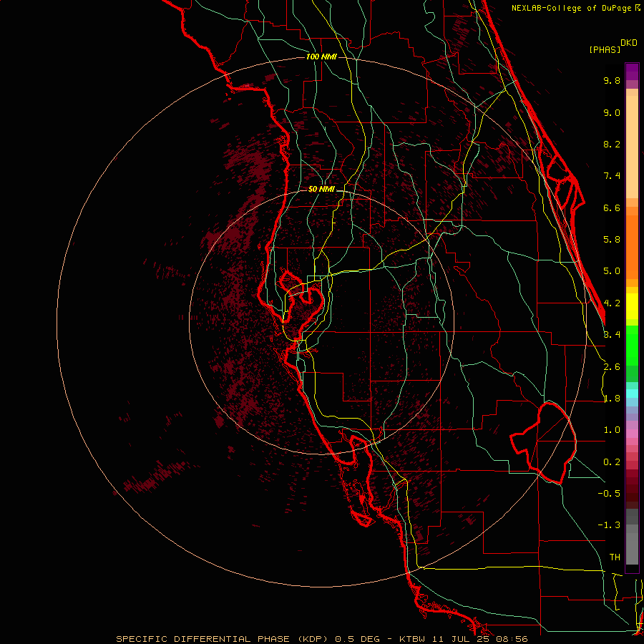Click the 1.8 value on the color scale
This screenshot has height=644, width=644.
point(612,399)
